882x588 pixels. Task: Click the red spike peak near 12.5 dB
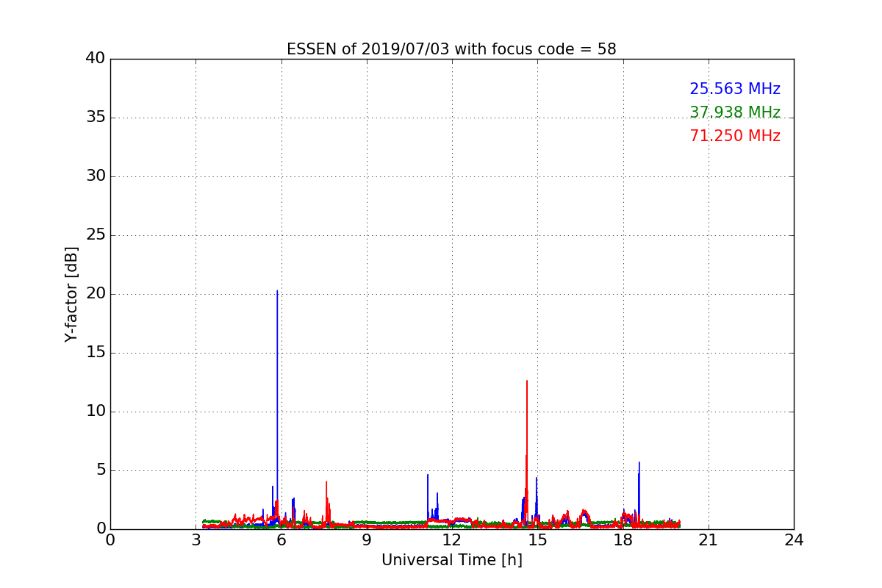(x=527, y=381)
